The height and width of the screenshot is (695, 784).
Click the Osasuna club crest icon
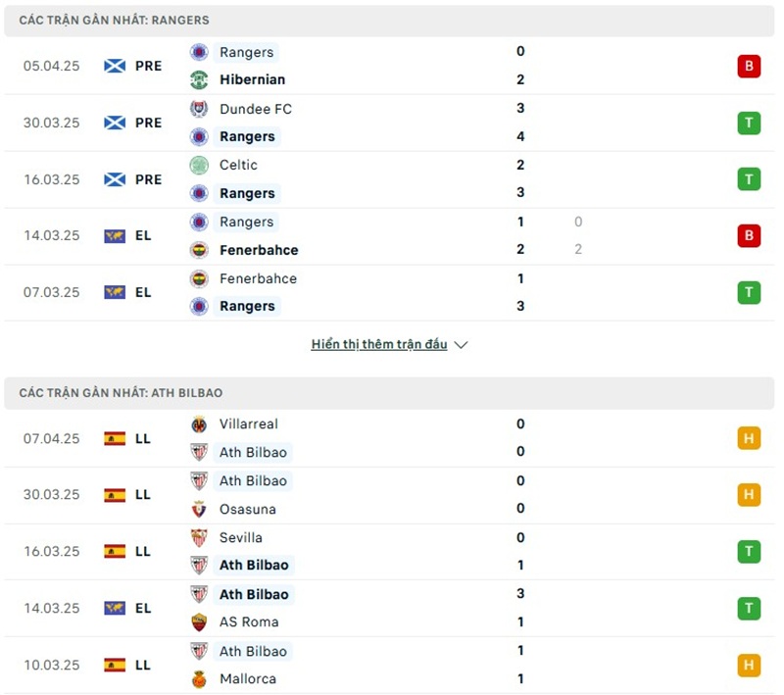click(199, 510)
